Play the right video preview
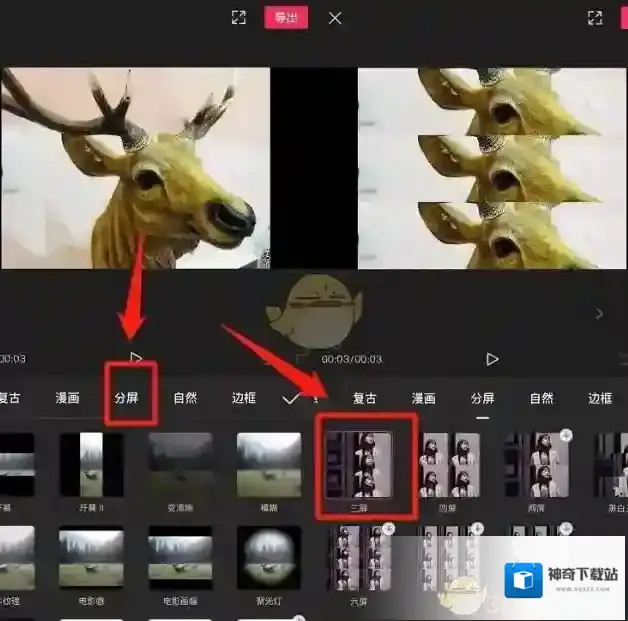 pos(492,358)
